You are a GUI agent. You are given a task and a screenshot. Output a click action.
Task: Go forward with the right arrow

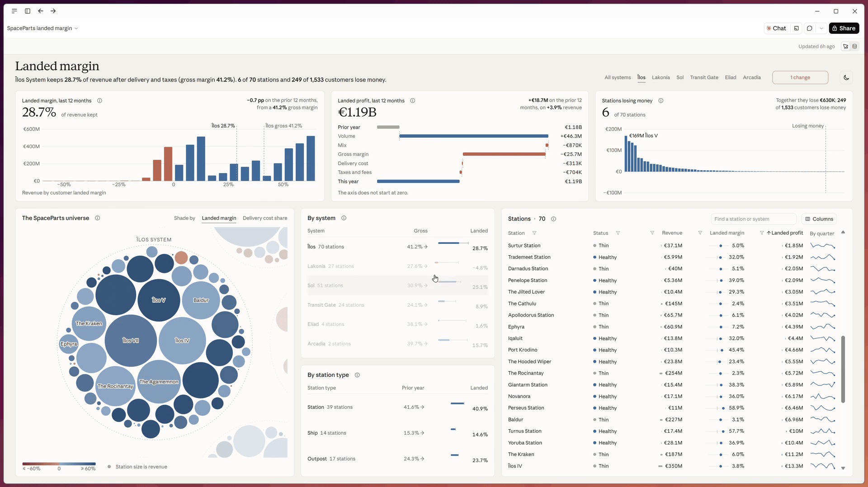(53, 11)
